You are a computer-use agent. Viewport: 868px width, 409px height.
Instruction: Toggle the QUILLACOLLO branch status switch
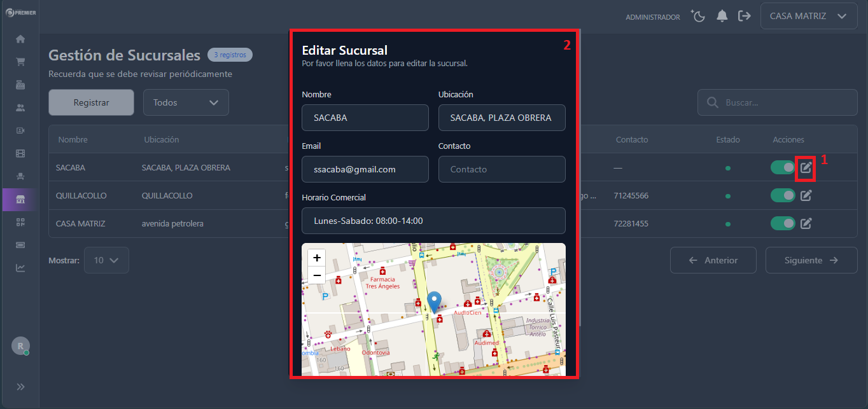(783, 196)
